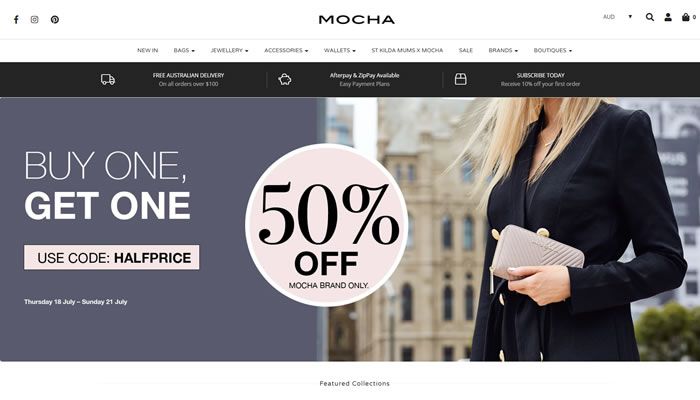Click the delivery truck icon
The image size is (700, 400).
pyautogui.click(x=108, y=79)
